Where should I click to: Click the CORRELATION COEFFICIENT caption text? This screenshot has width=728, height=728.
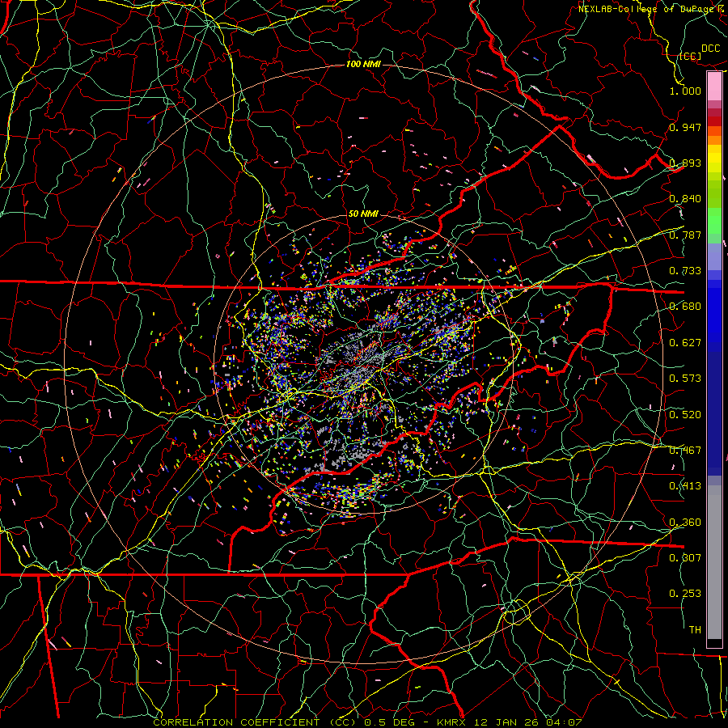coord(237,722)
